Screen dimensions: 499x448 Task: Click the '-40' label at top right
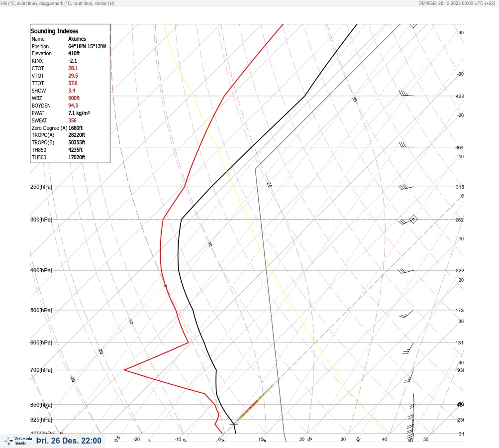[461, 33]
